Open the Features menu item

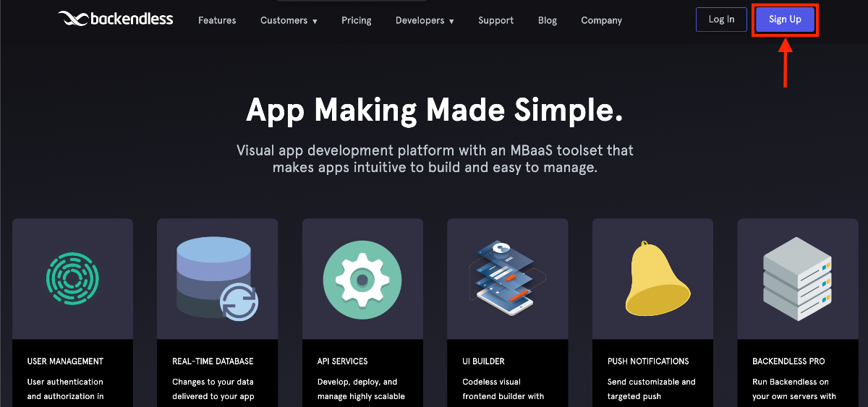coord(217,20)
